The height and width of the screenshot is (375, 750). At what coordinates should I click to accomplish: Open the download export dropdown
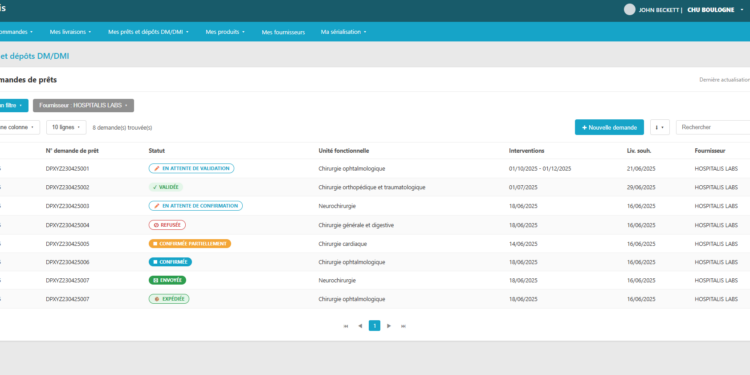660,127
